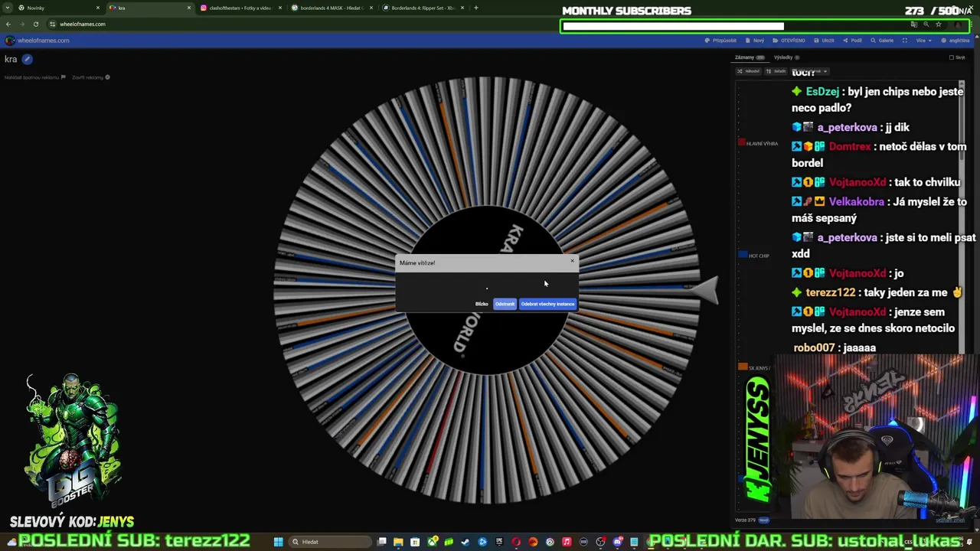Screen dimensions: 980x551
Task: Click 'Odebrat všechny instance' button
Action: [547, 304]
